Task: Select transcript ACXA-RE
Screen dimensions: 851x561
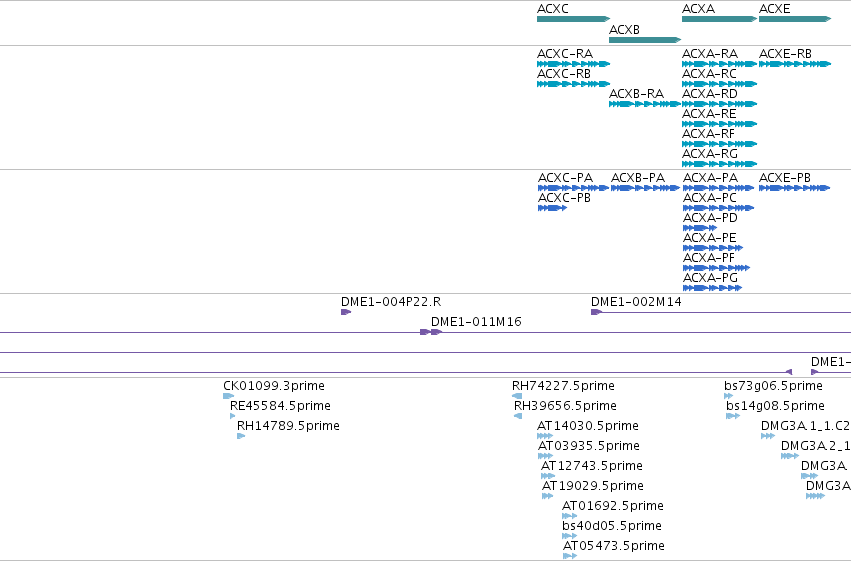Action: 719,124
